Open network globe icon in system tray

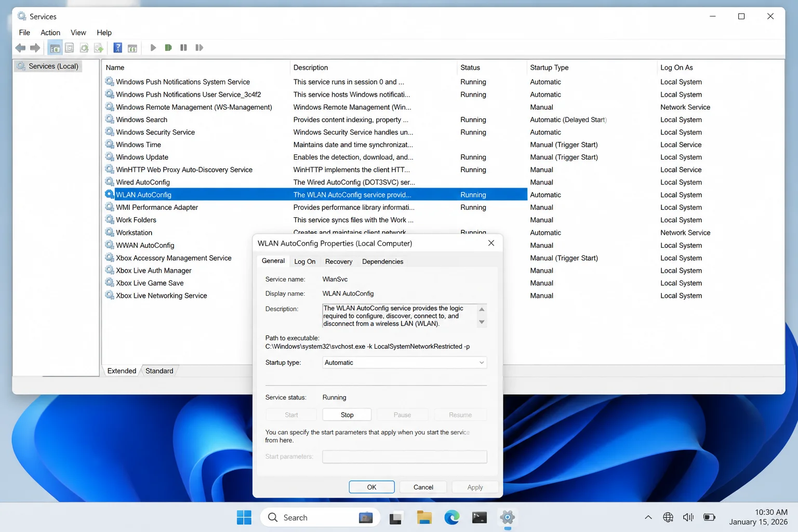coord(668,517)
